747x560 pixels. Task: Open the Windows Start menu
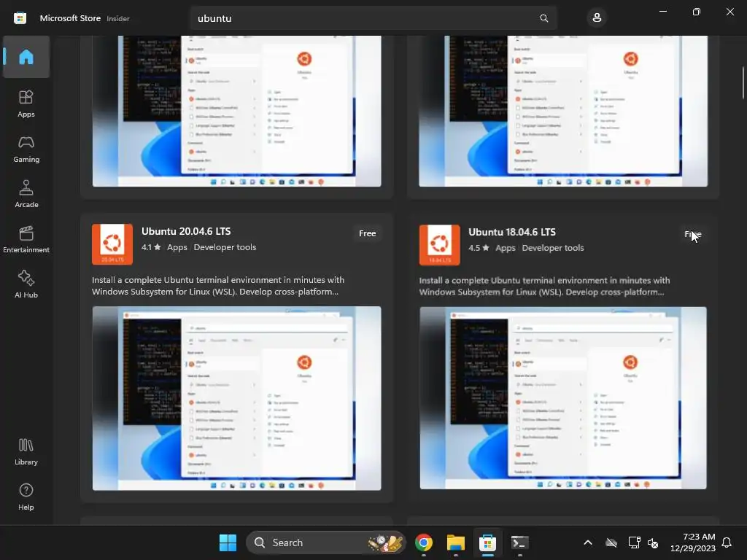(228, 542)
